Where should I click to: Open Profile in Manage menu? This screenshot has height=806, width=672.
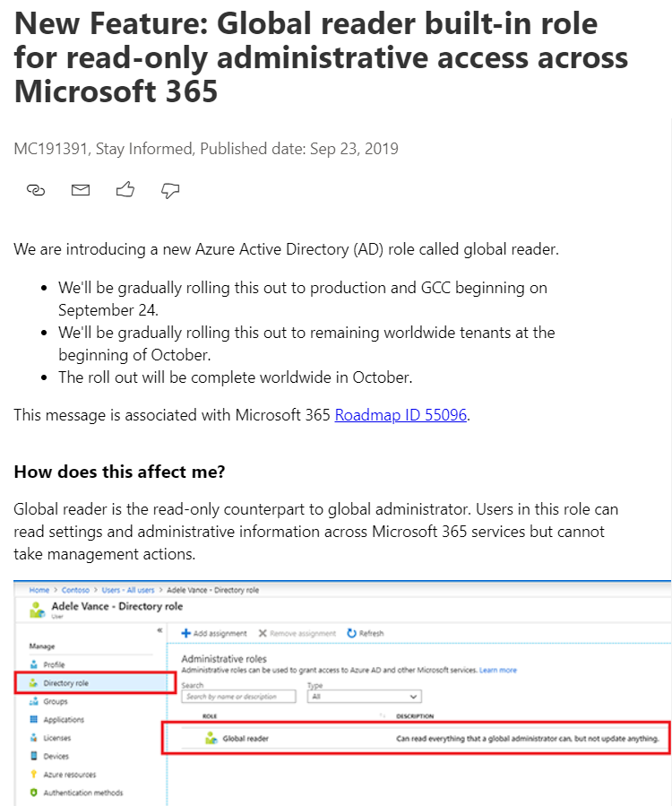click(54, 664)
